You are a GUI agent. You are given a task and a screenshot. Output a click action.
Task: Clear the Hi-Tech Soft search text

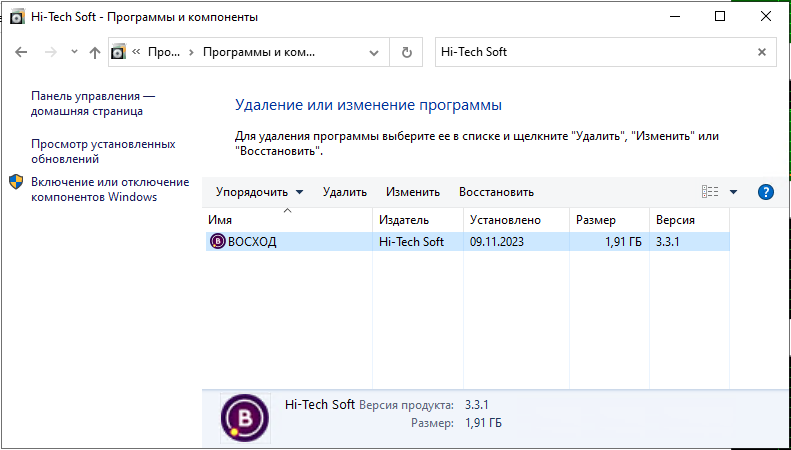click(762, 52)
